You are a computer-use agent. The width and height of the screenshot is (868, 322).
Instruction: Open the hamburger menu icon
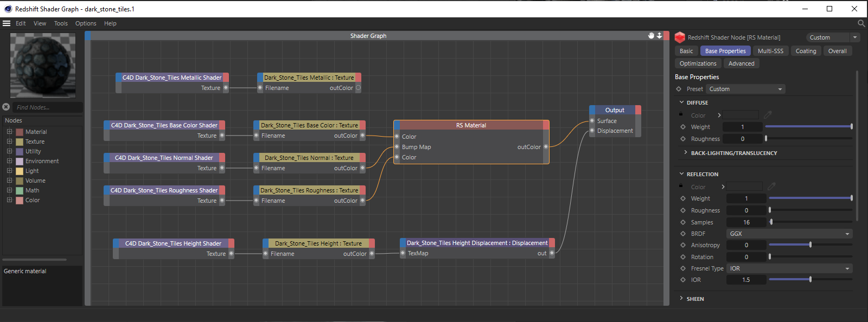[7, 23]
